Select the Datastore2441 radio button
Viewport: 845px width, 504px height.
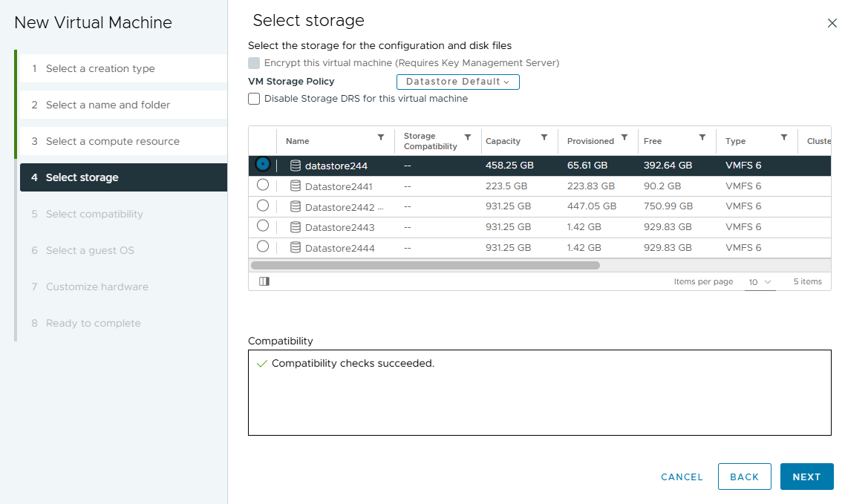point(263,185)
